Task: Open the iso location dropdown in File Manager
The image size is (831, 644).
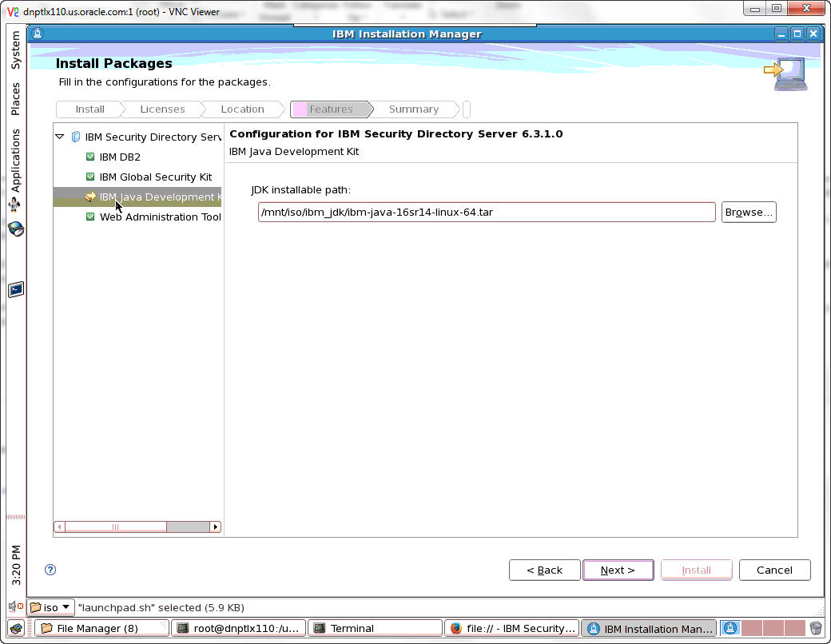Action: [x=51, y=607]
